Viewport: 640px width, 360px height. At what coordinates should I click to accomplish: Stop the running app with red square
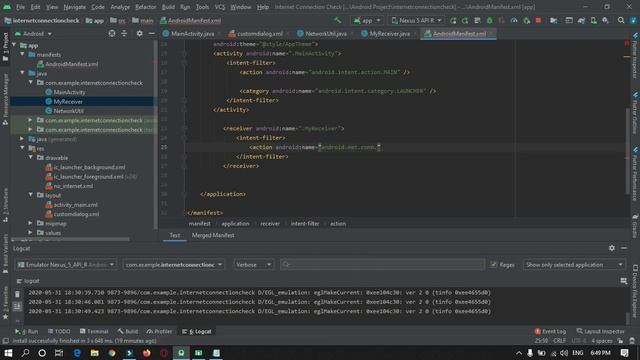pos(538,20)
